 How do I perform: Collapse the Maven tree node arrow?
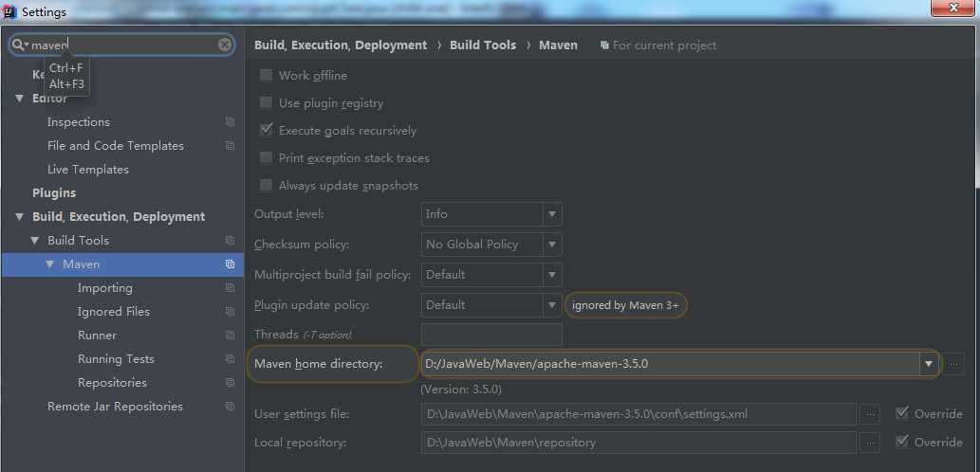click(x=49, y=264)
